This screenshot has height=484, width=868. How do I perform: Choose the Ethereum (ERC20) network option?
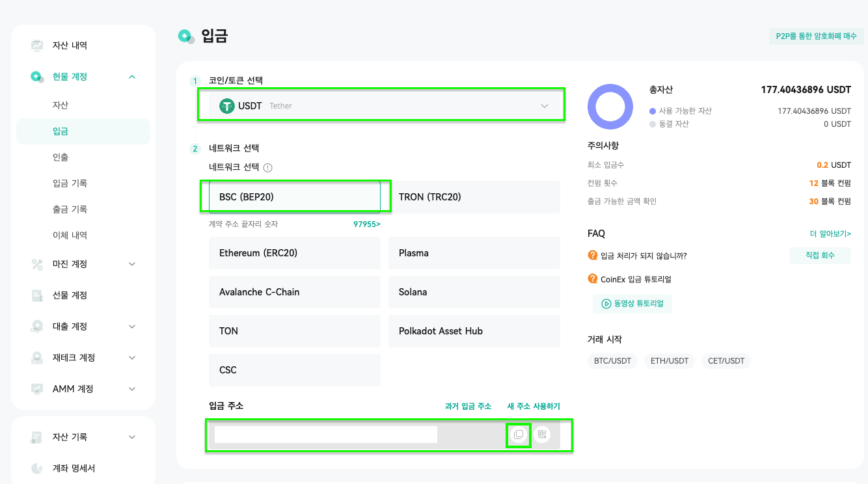[295, 253]
